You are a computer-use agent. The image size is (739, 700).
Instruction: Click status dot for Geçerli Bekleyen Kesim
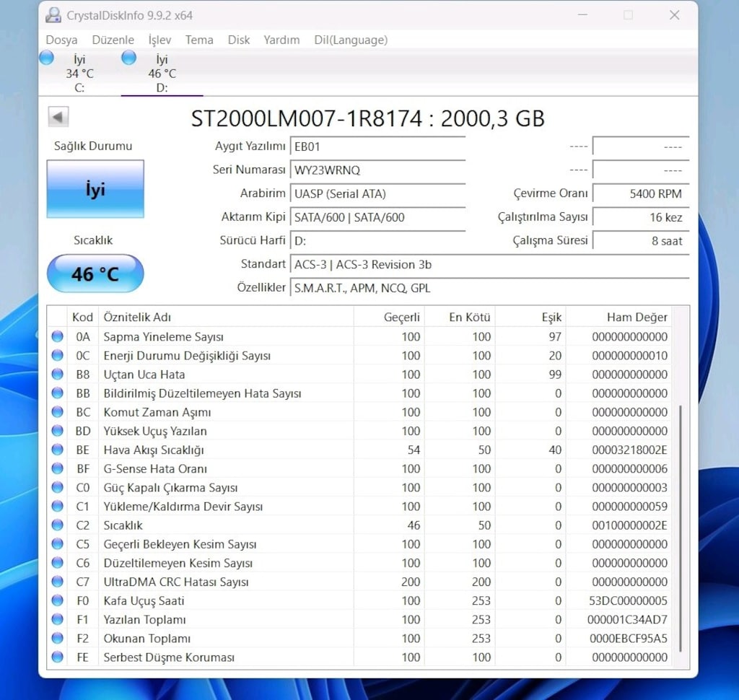(58, 543)
